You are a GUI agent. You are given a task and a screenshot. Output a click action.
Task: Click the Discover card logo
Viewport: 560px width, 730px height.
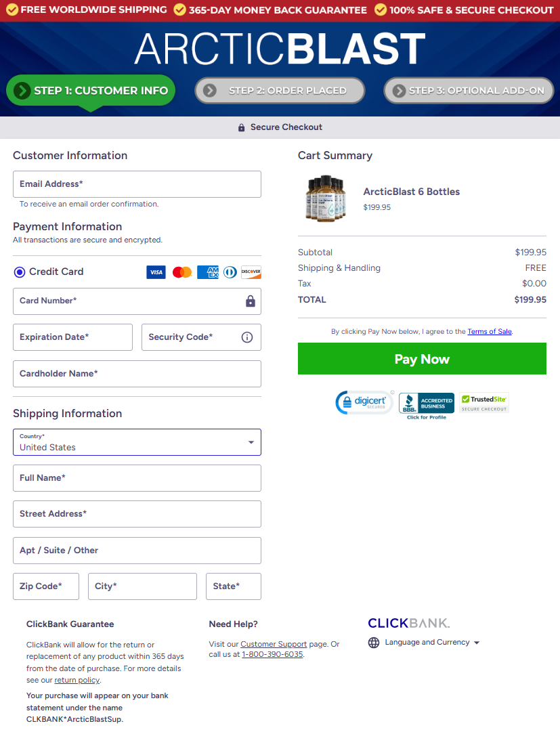[x=251, y=272]
